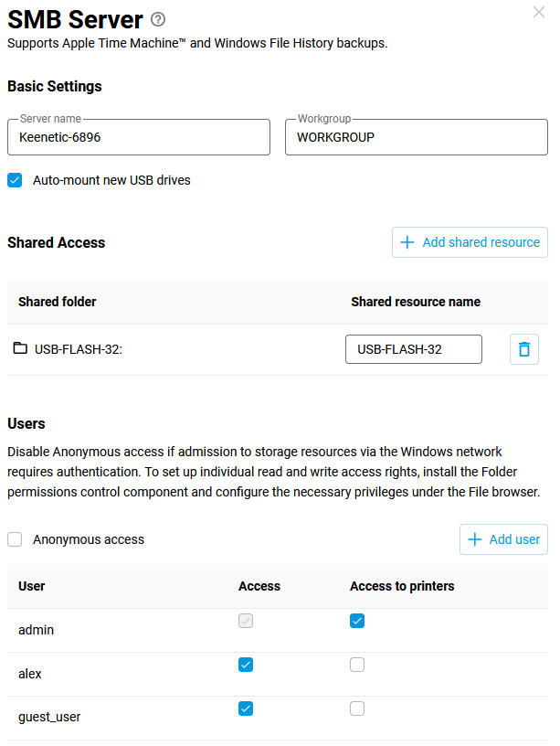Enable Anonymous access checkbox
The width and height of the screenshot is (560, 746).
coord(15,539)
